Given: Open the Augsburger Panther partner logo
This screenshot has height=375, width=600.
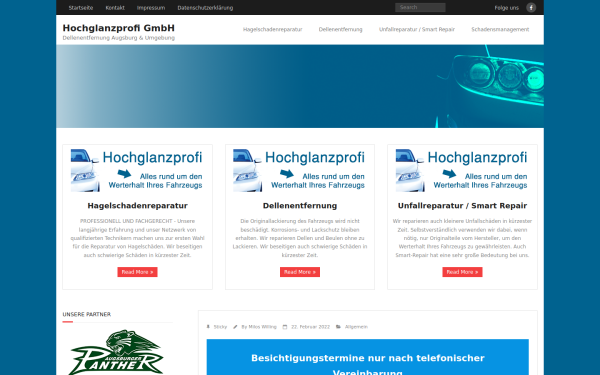Looking at the screenshot, I should point(116,352).
